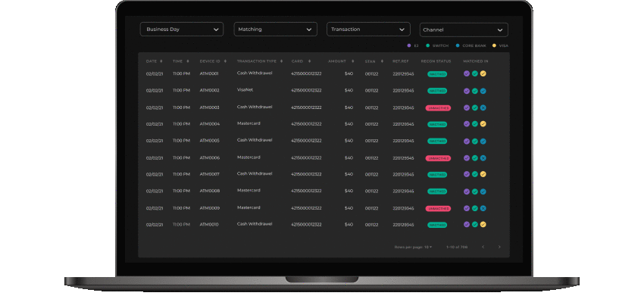The height and width of the screenshot is (299, 644).
Task: Sort table by Date column arrows
Action: (x=161, y=61)
